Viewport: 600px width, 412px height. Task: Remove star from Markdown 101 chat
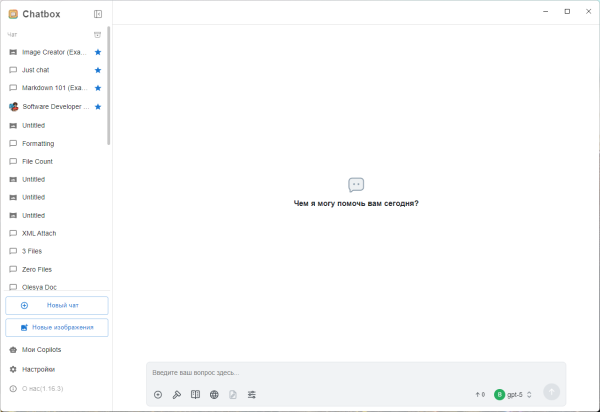pyautogui.click(x=98, y=88)
